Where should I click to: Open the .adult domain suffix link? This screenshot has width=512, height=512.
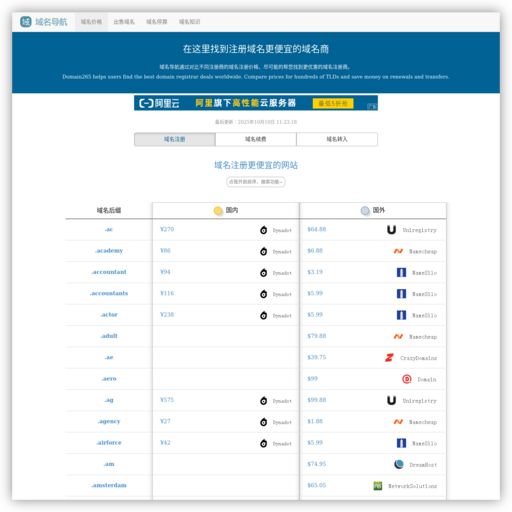click(109, 336)
